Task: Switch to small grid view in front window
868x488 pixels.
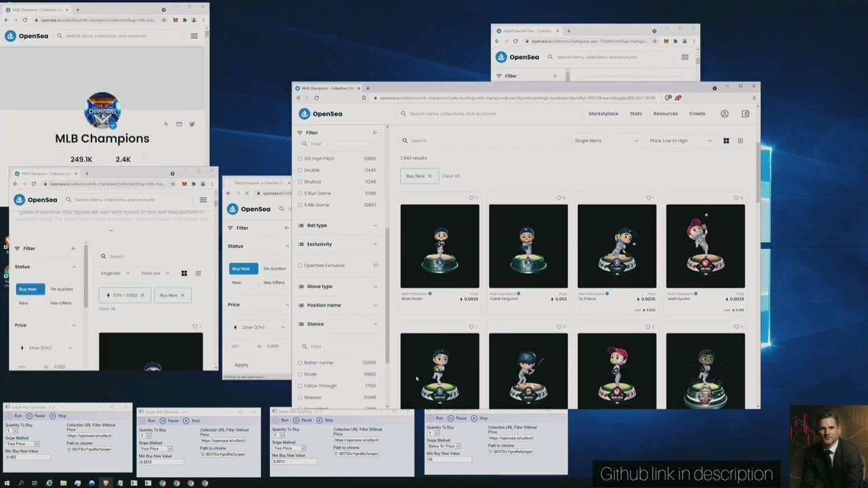Action: pyautogui.click(x=740, y=141)
